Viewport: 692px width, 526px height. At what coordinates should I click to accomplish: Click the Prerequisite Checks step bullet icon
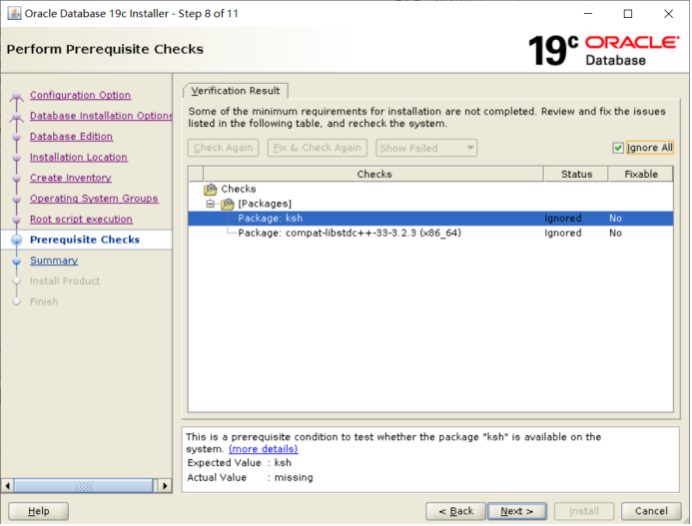[17, 240]
